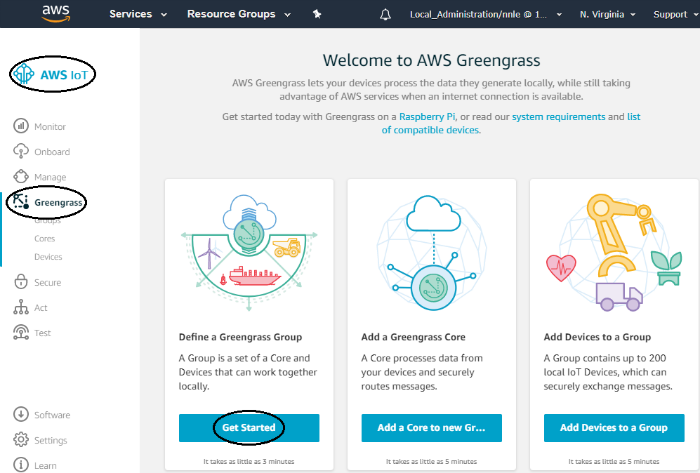Open Secure in sidebar
The image size is (700, 473).
(x=48, y=282)
